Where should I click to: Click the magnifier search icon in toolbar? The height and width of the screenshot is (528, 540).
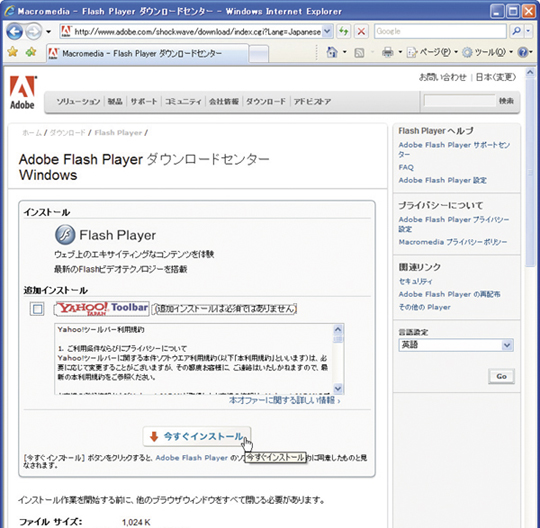(x=516, y=31)
